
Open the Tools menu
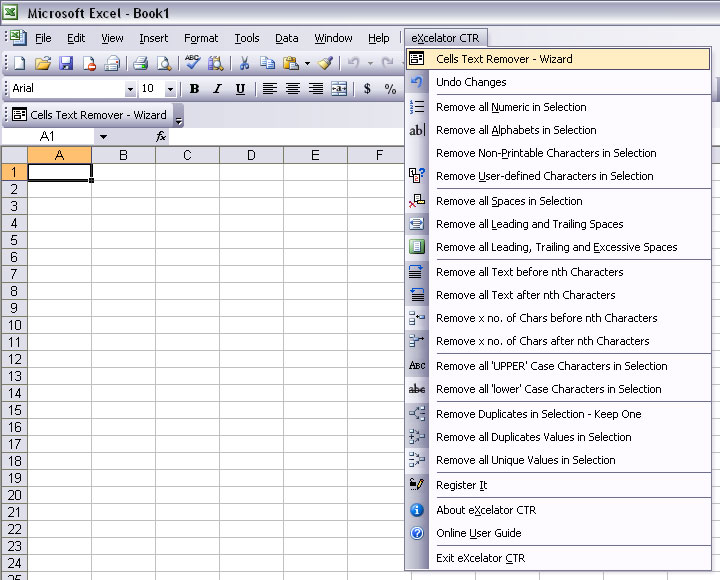(x=247, y=38)
